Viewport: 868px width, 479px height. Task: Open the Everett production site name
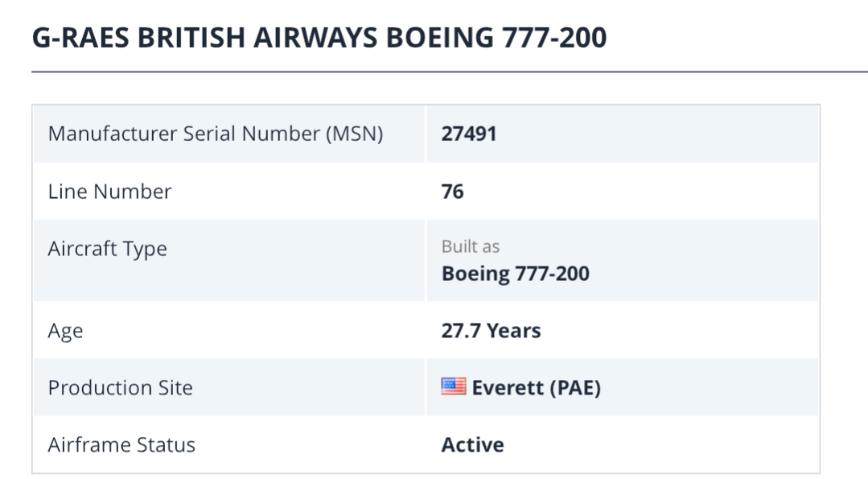pyautogui.click(x=507, y=388)
